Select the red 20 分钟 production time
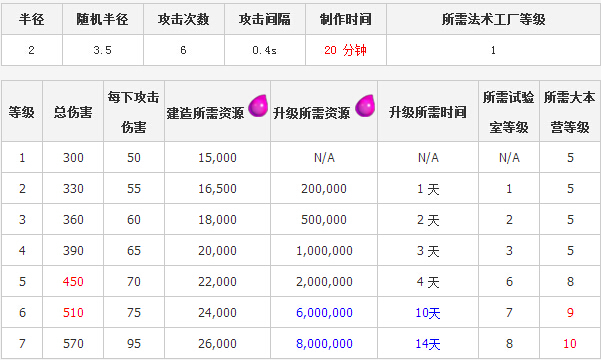The width and height of the screenshot is (601, 360). tap(345, 50)
